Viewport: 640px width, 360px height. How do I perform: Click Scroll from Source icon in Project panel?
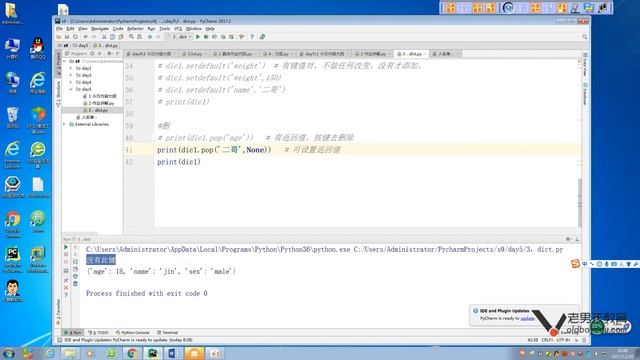tap(92, 53)
